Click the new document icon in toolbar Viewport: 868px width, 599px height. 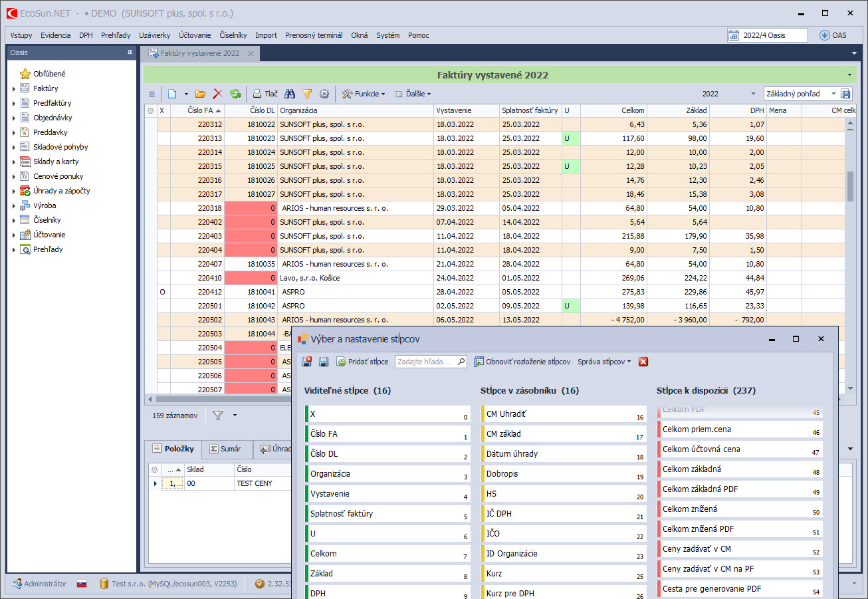[172, 94]
